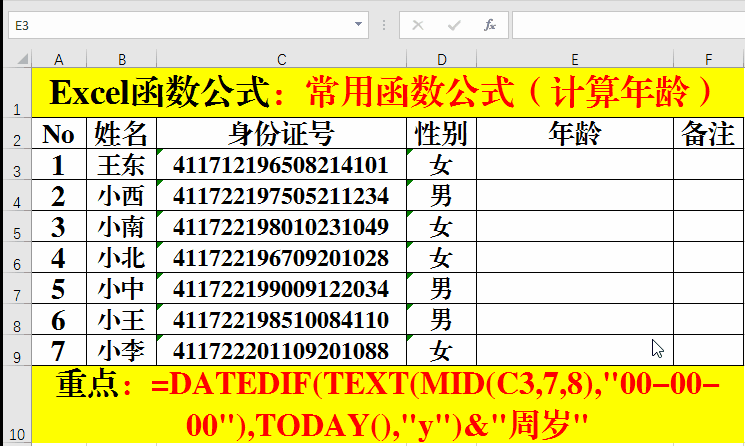Select ID cell 411722199009122034

tap(282, 288)
